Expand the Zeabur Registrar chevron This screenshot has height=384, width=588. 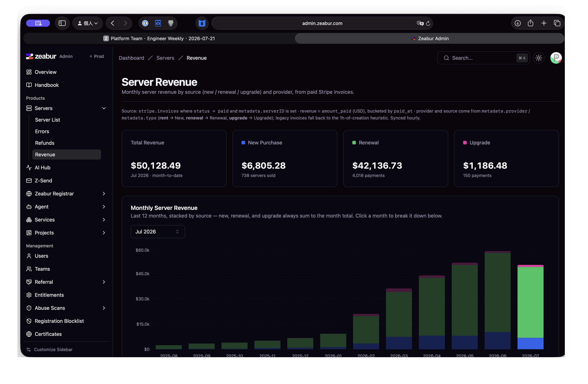(104, 194)
